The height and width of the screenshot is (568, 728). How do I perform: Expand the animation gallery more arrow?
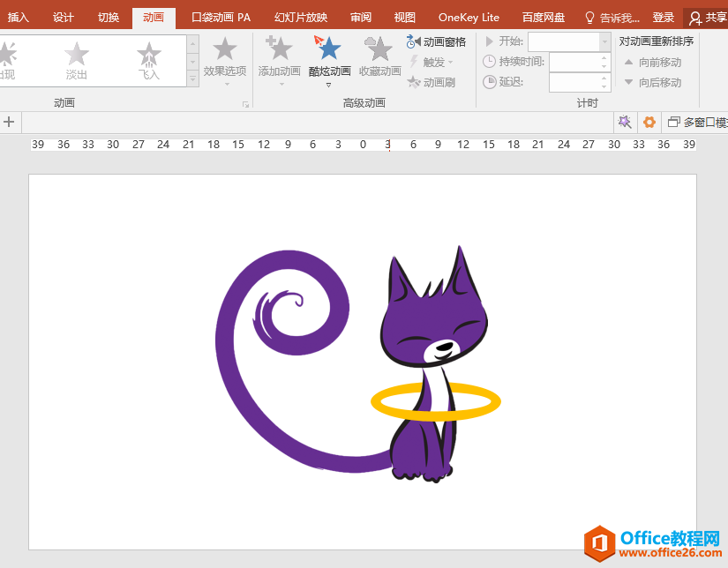coord(193,78)
